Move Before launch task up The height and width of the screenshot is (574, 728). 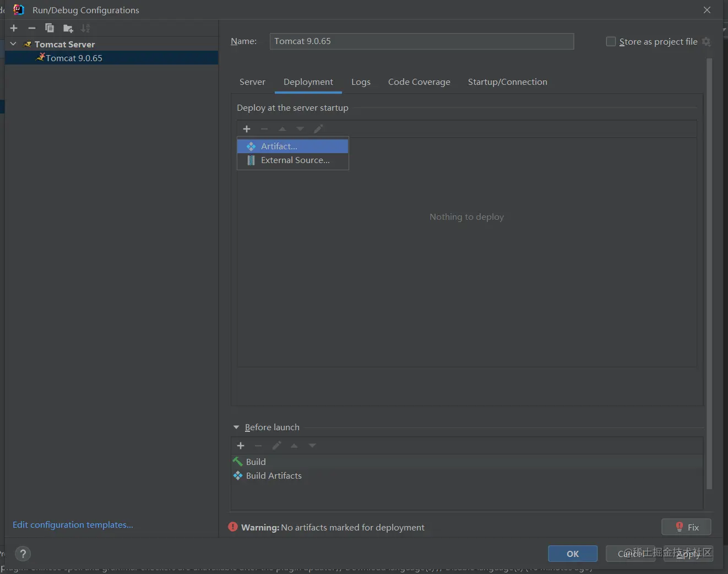tap(294, 446)
